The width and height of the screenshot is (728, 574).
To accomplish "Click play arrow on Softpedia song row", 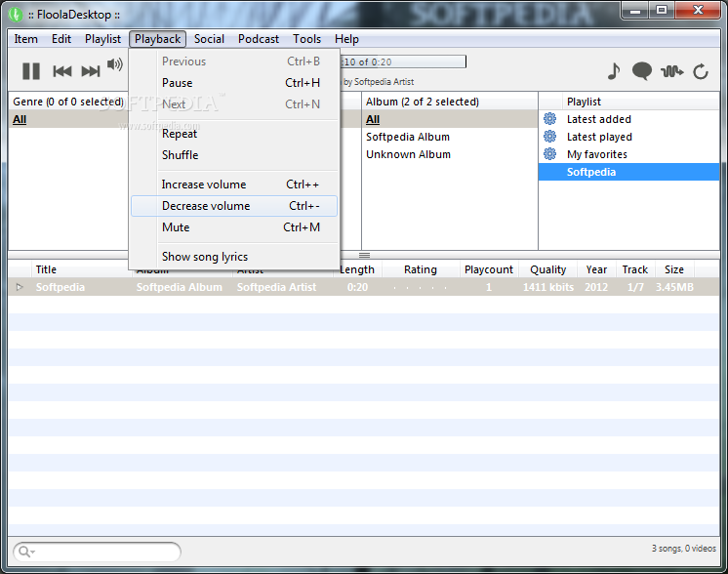I will [20, 287].
